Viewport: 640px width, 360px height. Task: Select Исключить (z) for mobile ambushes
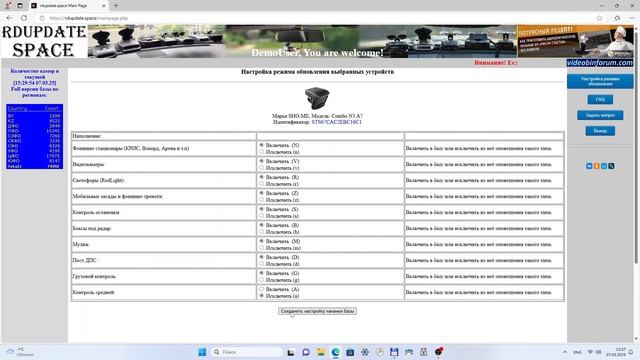262,200
